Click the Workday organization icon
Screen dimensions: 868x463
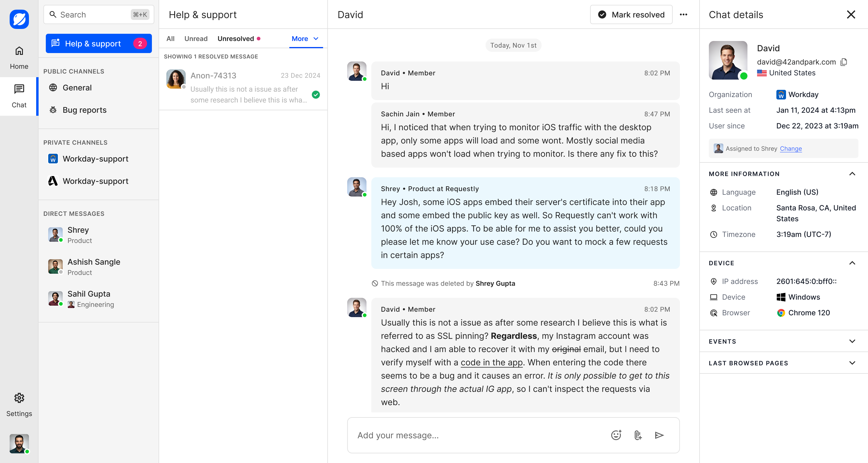coord(781,95)
